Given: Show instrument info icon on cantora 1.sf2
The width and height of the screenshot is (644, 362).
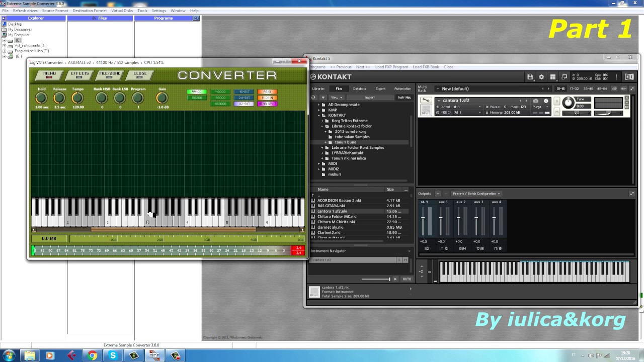Looking at the screenshot, I should point(546,101).
